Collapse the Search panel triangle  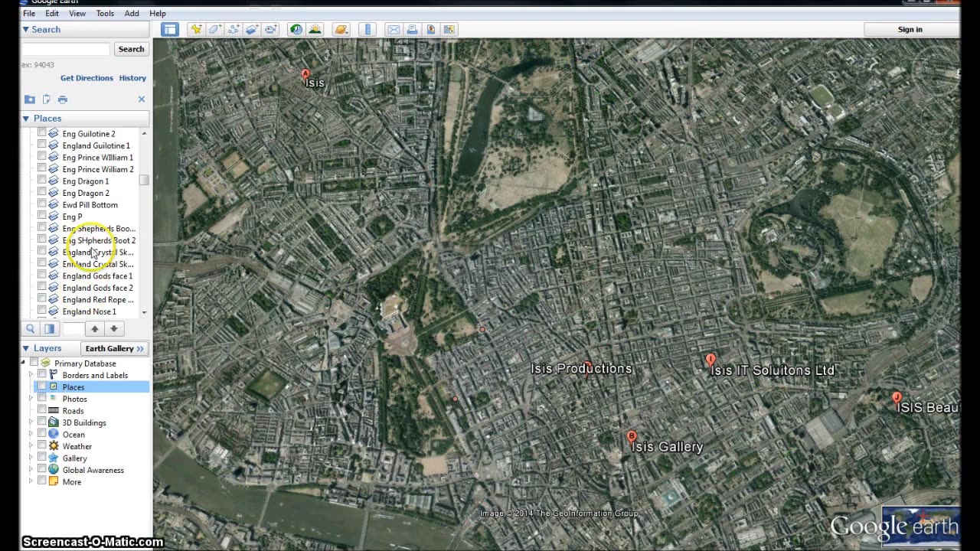point(25,29)
